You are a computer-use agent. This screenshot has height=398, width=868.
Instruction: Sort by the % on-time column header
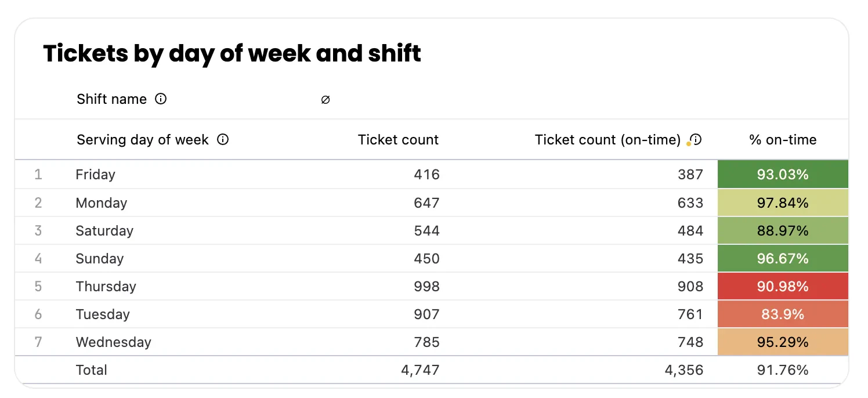[782, 139]
